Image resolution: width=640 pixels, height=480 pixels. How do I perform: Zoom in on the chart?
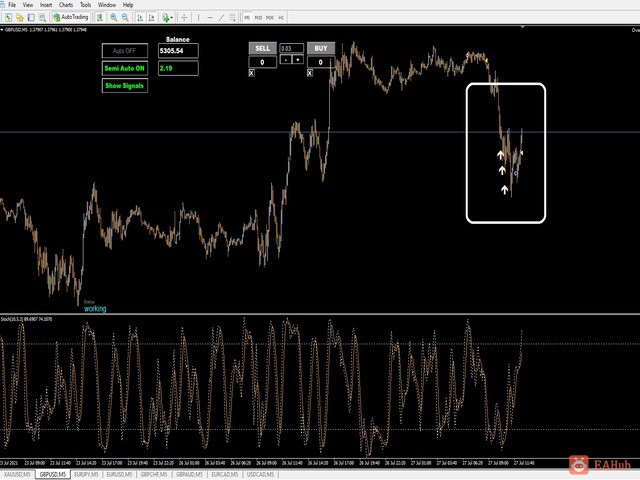click(x=113, y=18)
